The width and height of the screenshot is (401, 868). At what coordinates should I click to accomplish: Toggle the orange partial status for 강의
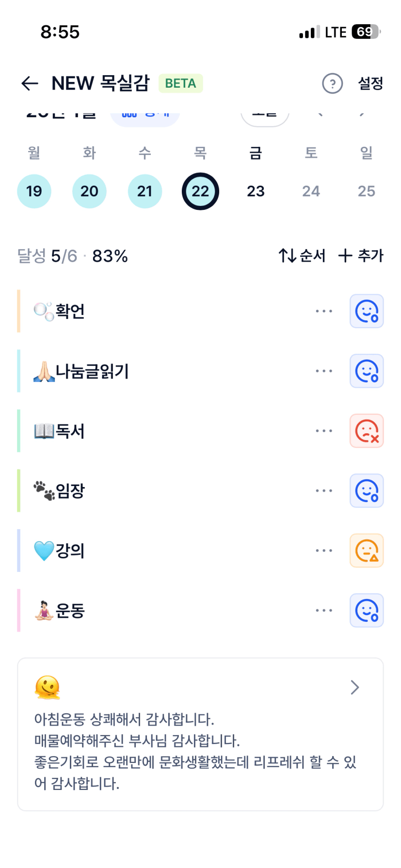coord(367,551)
